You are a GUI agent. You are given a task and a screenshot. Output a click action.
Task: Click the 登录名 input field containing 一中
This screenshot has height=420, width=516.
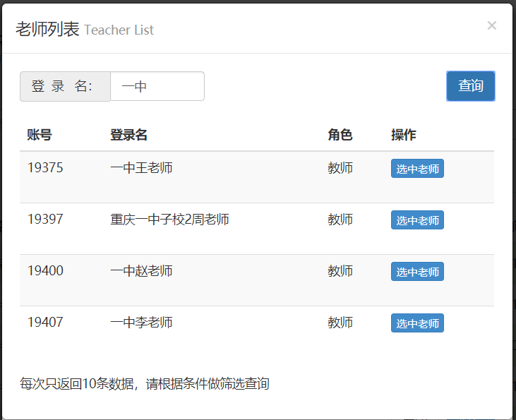(x=157, y=86)
